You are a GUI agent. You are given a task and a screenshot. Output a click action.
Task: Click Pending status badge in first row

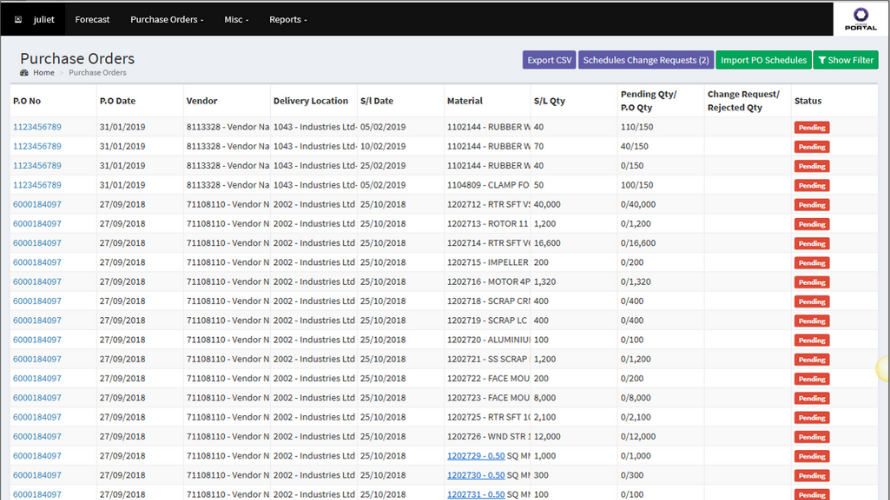pyautogui.click(x=812, y=128)
